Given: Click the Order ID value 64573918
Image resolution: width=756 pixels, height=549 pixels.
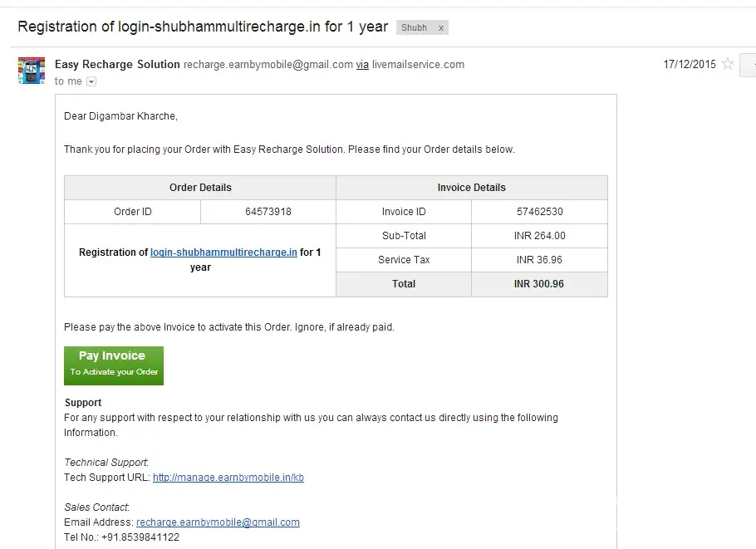Looking at the screenshot, I should tap(268, 212).
